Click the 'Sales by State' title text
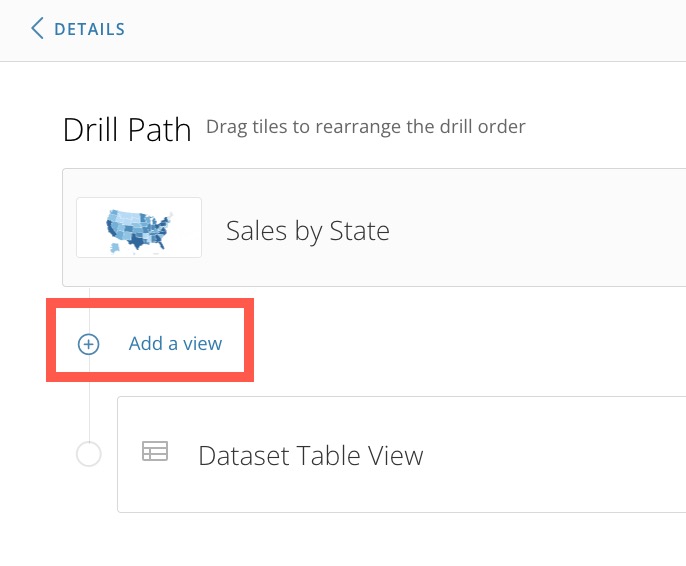 pyautogui.click(x=308, y=231)
